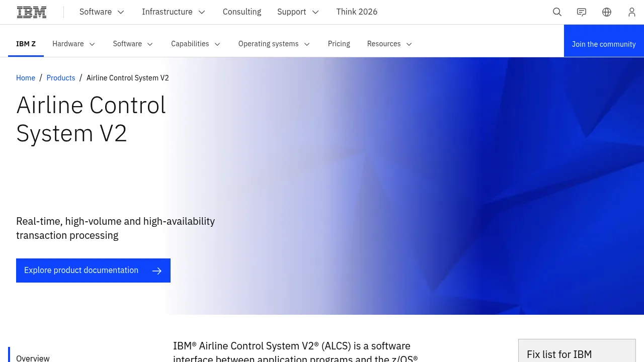Click the Fix list for IBM card

(577, 351)
